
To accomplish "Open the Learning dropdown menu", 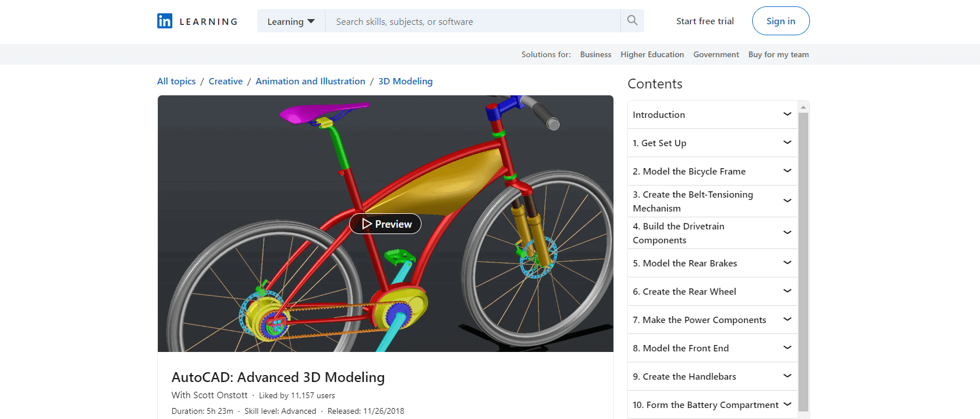I will click(291, 21).
